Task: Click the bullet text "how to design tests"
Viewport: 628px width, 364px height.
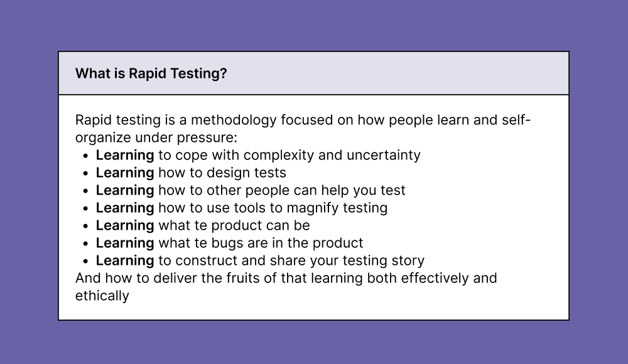Action: pyautogui.click(x=222, y=173)
